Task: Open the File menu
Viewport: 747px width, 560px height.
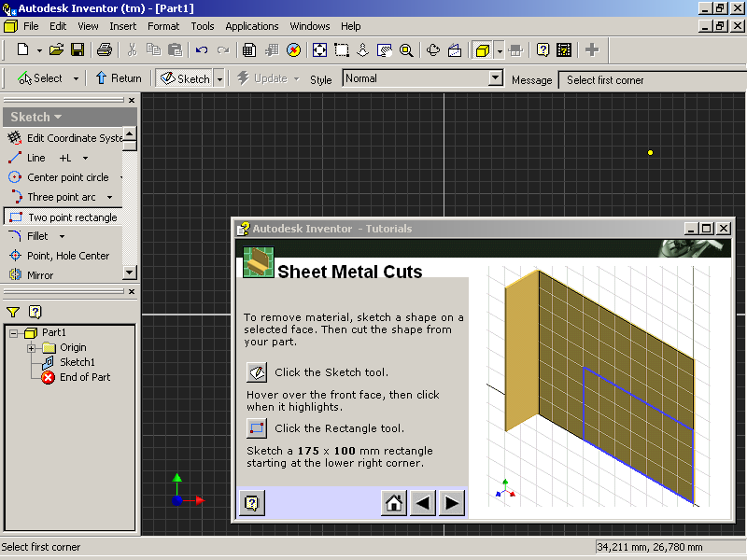Action: tap(31, 26)
